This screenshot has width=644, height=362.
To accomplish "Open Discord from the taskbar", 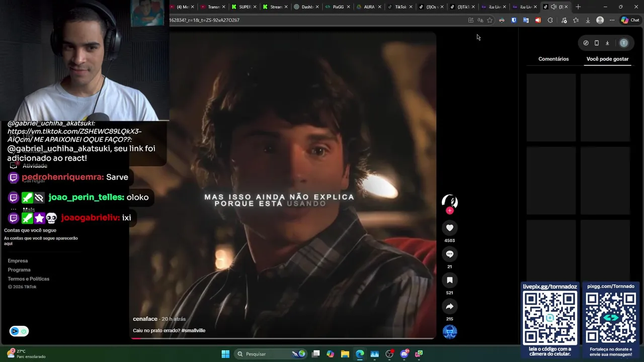I will coord(404,354).
